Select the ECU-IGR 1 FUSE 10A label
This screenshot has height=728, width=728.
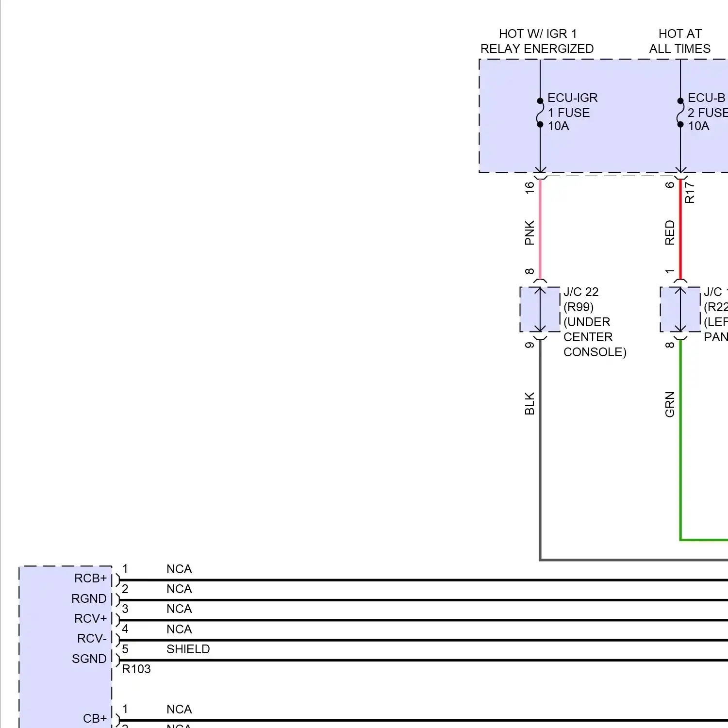(573, 112)
